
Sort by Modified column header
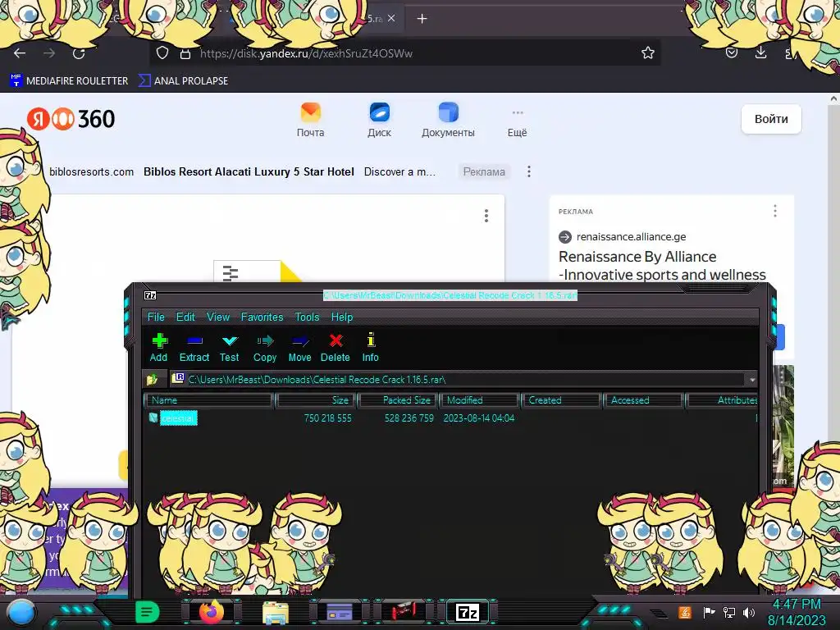pyautogui.click(x=479, y=400)
